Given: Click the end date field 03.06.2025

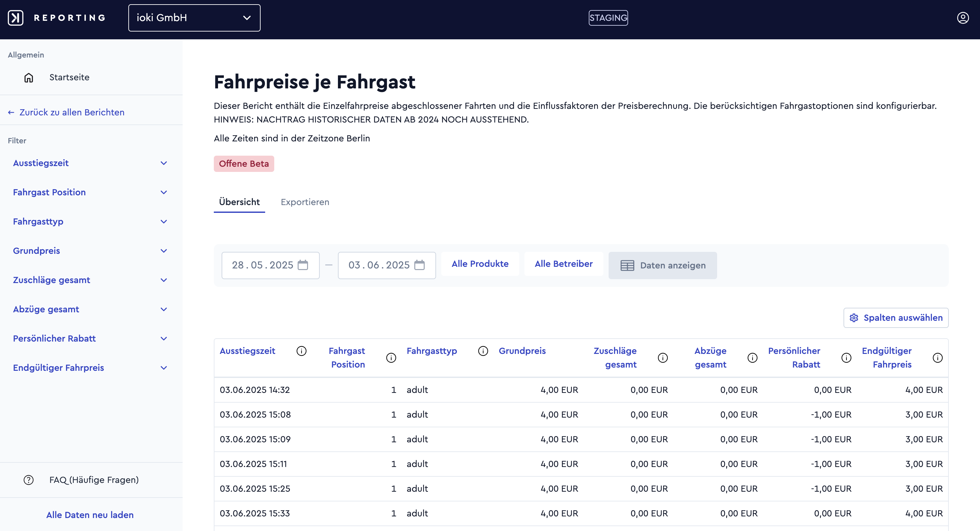Looking at the screenshot, I should (x=387, y=265).
